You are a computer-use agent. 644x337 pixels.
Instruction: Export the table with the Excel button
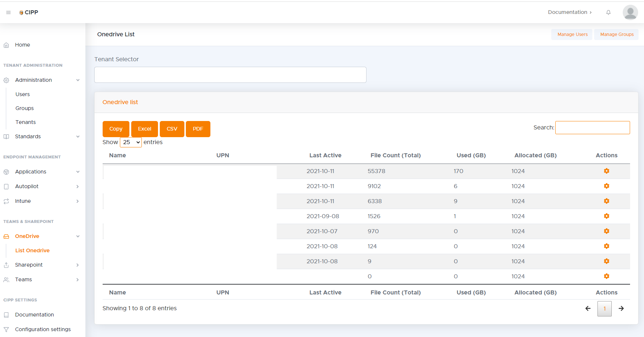144,129
